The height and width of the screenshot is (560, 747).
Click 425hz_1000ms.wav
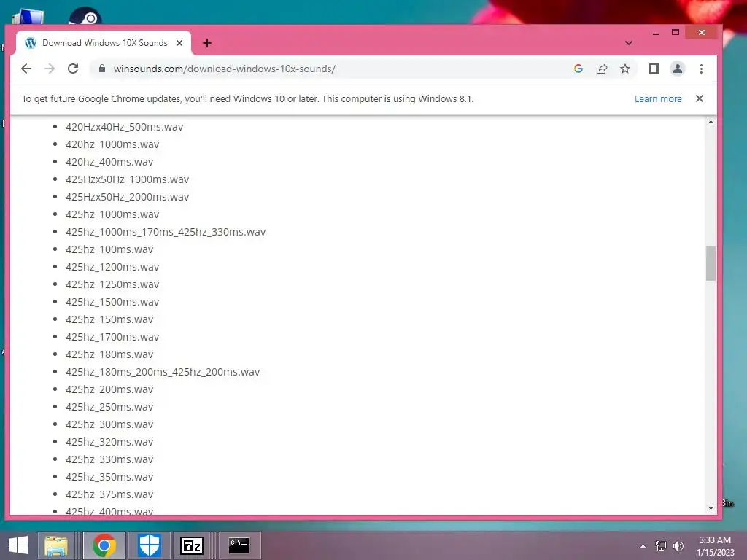[x=112, y=214]
